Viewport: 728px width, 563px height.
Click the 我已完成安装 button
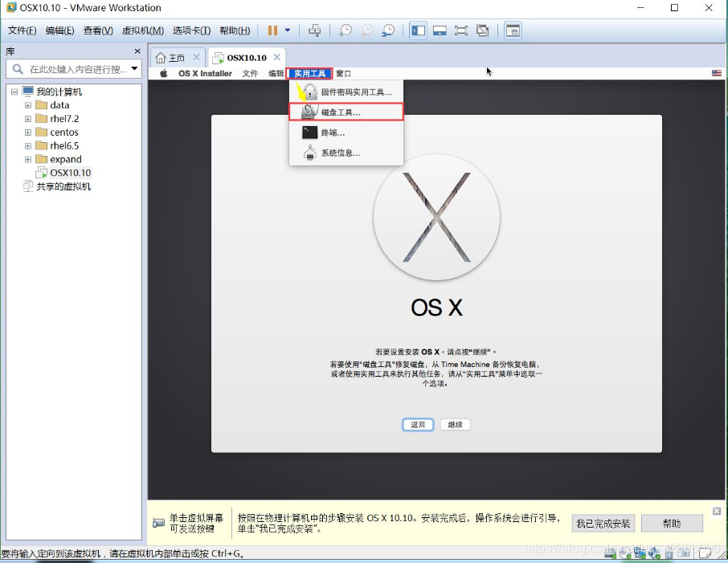click(x=603, y=524)
